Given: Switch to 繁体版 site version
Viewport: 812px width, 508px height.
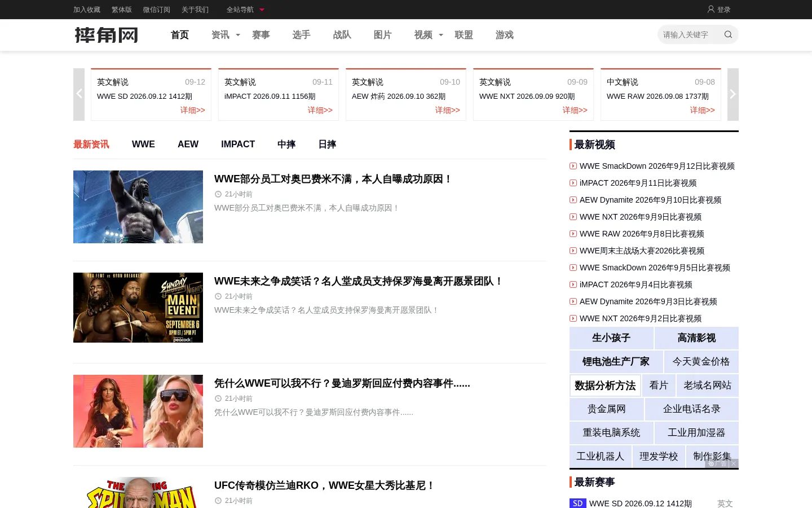Looking at the screenshot, I should tap(122, 10).
